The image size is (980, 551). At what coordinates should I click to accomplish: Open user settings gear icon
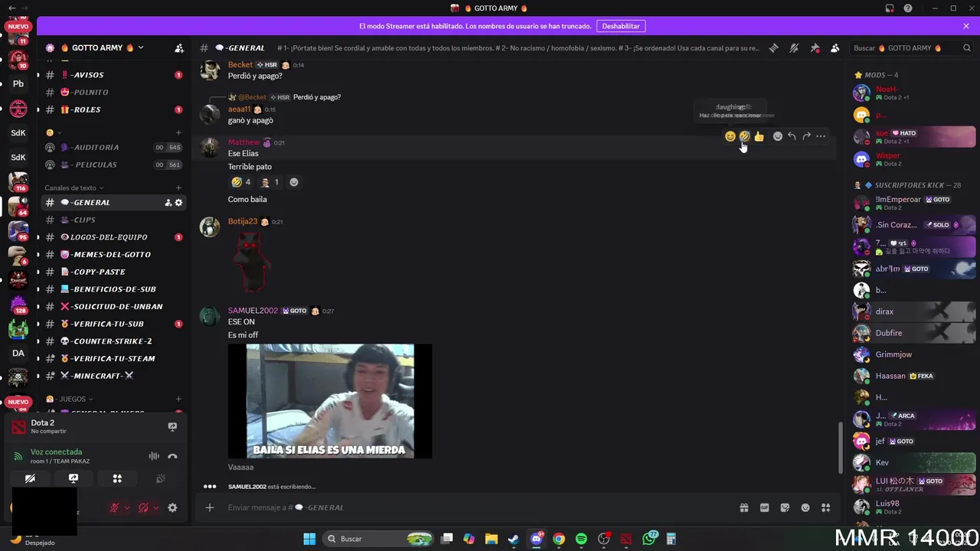(x=172, y=507)
